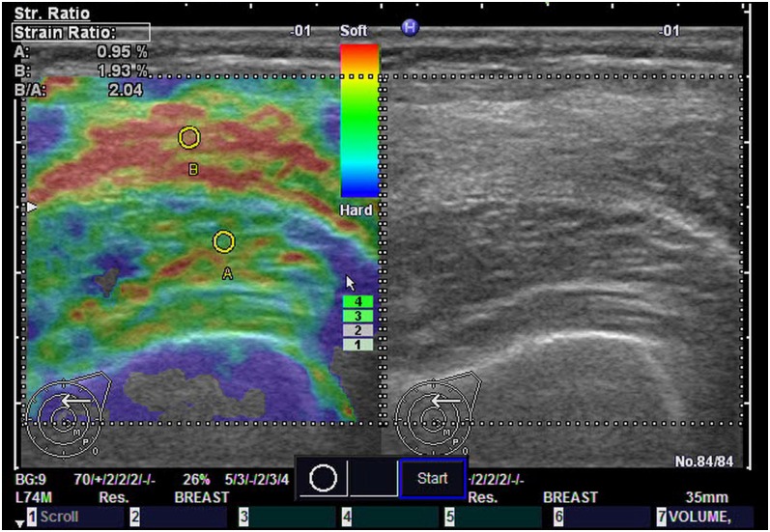Click the left -01 image label
This screenshot has width=770, height=532.
tap(300, 31)
